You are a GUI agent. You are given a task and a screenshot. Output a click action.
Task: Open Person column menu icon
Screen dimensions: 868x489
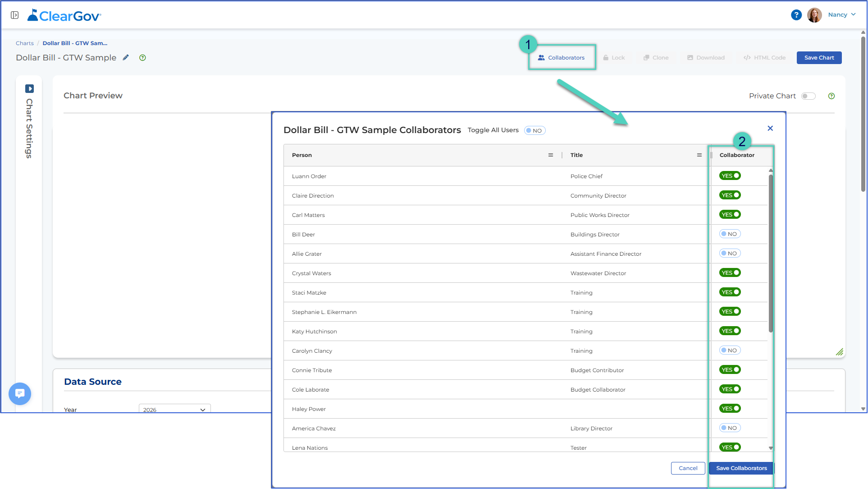pos(551,155)
